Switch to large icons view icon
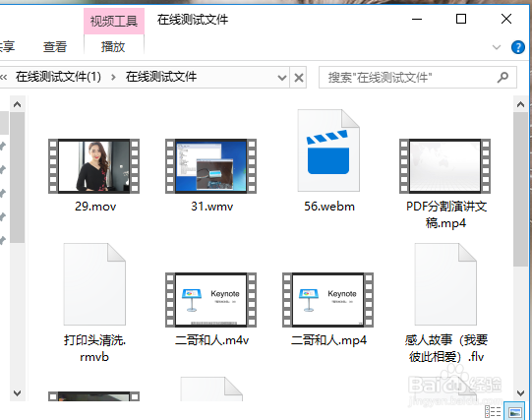The height and width of the screenshot is (420, 532). coord(514,411)
